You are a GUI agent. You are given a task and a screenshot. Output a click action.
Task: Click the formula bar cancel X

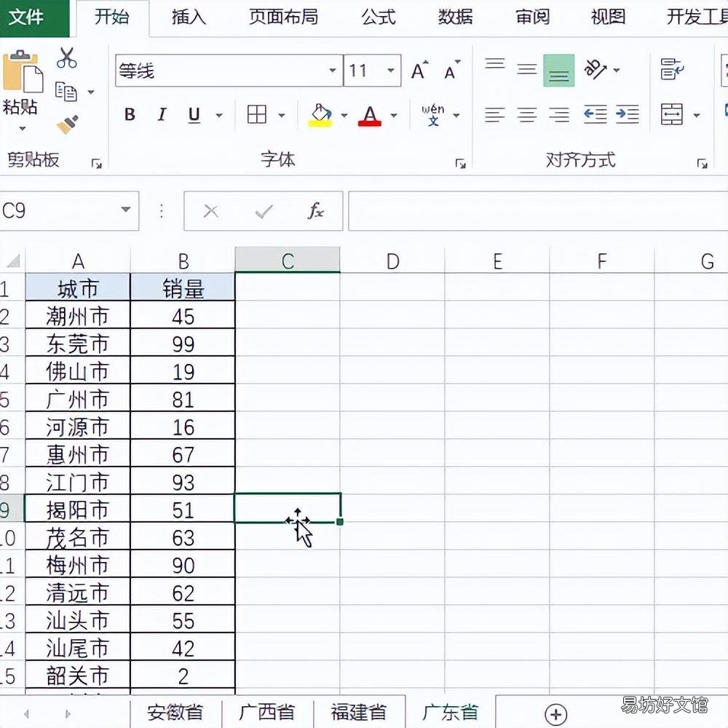coord(211,212)
